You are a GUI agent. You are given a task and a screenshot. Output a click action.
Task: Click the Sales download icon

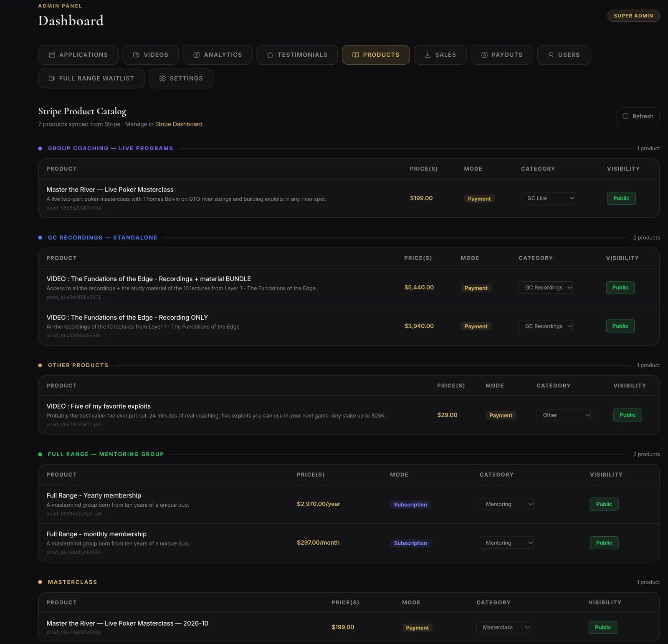coord(428,55)
